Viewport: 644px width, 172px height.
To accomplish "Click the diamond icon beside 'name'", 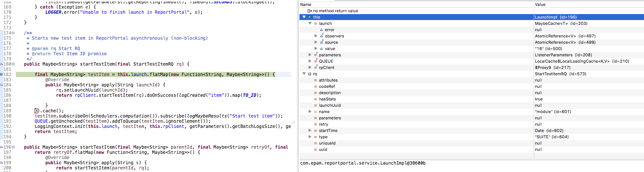I will pos(315,112).
